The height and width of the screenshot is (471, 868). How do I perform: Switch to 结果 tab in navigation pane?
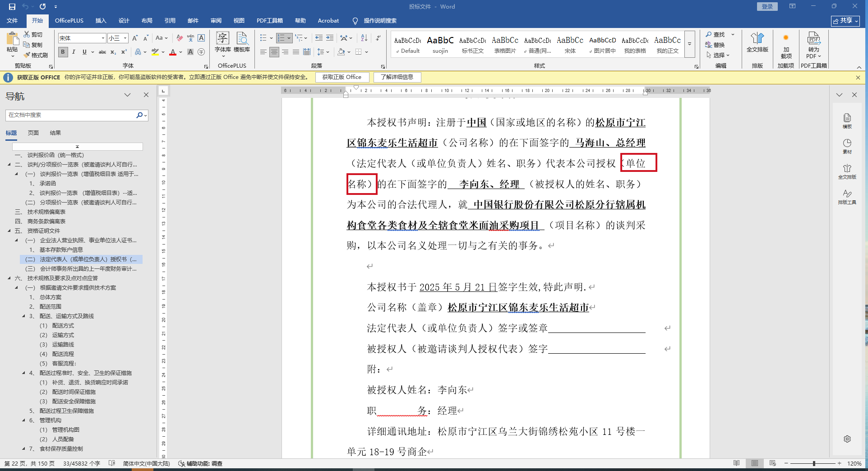[55, 133]
